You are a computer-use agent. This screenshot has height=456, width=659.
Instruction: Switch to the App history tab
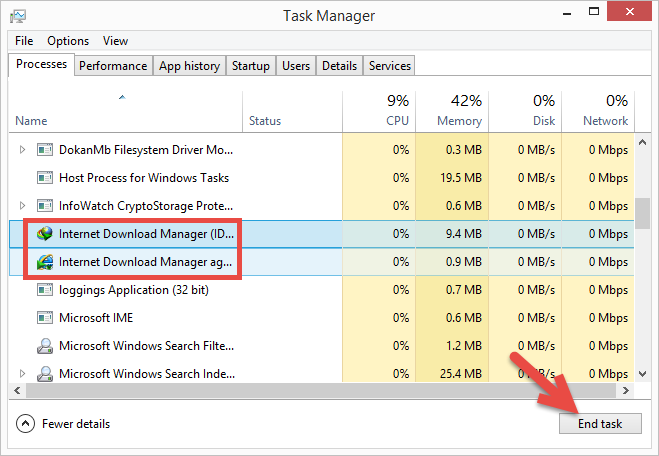pos(189,66)
